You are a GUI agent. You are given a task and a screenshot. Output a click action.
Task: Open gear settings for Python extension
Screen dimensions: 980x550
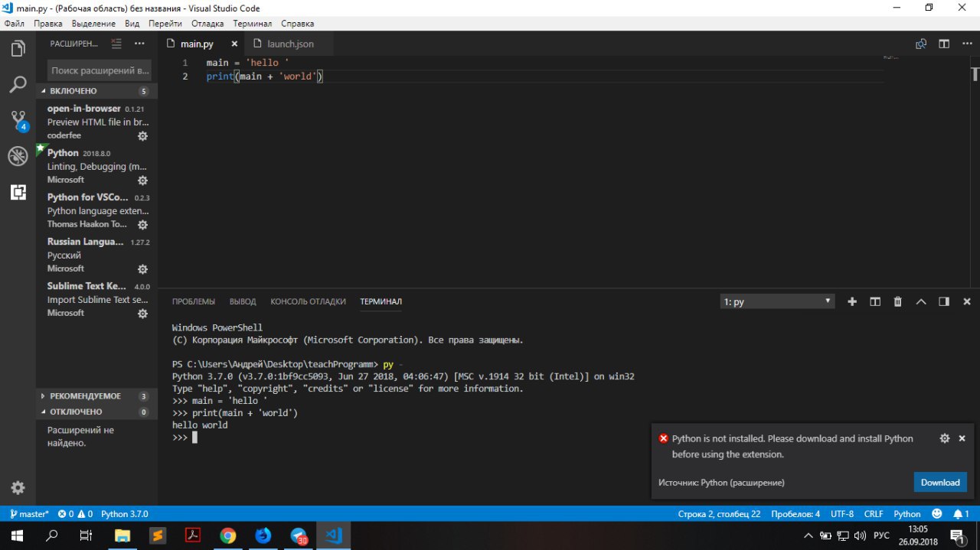(x=142, y=181)
